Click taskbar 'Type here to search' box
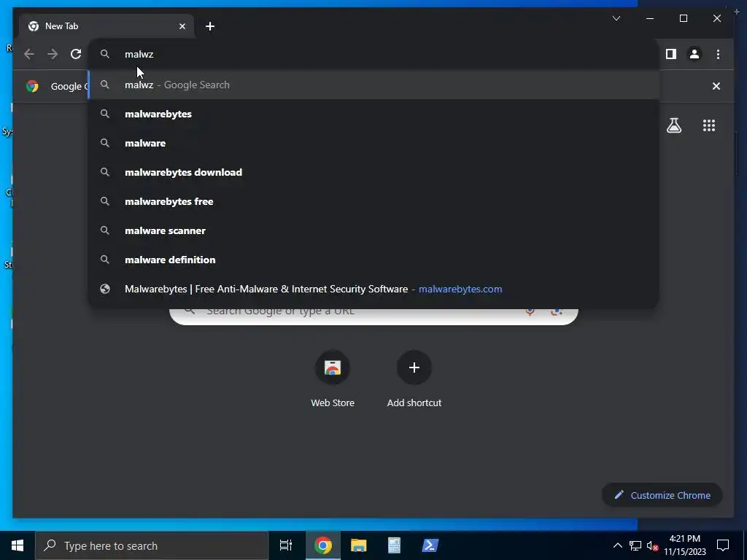 tap(152, 545)
